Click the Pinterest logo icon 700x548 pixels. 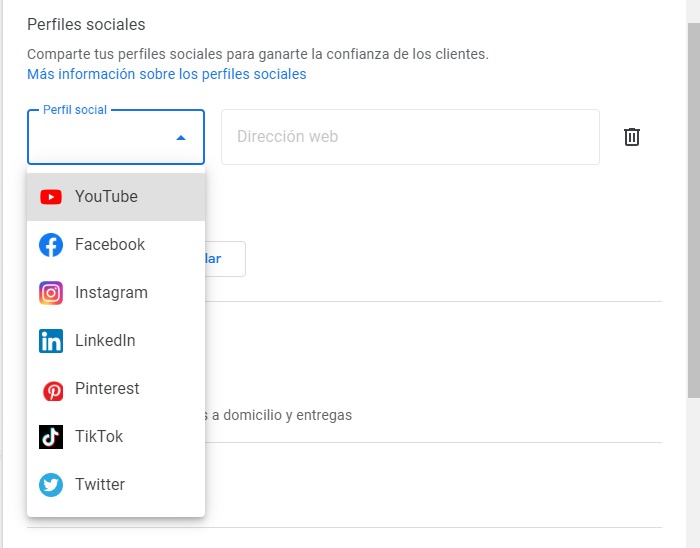coord(53,391)
